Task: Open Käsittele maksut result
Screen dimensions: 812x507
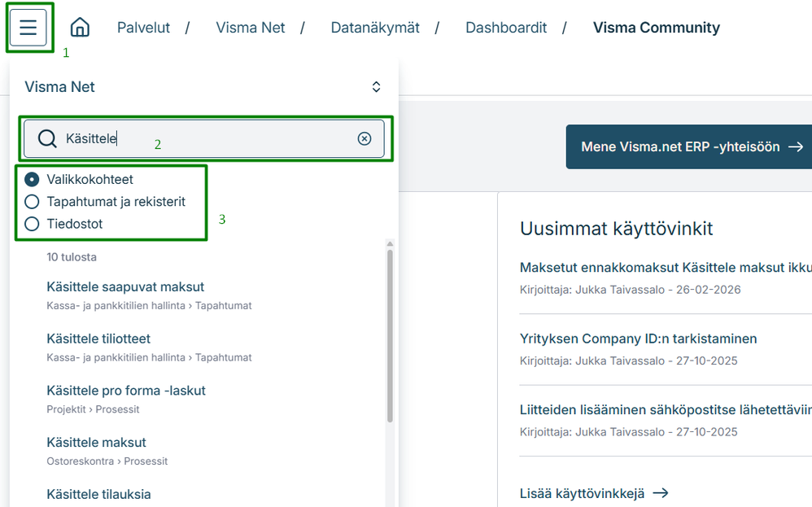Action: point(96,442)
